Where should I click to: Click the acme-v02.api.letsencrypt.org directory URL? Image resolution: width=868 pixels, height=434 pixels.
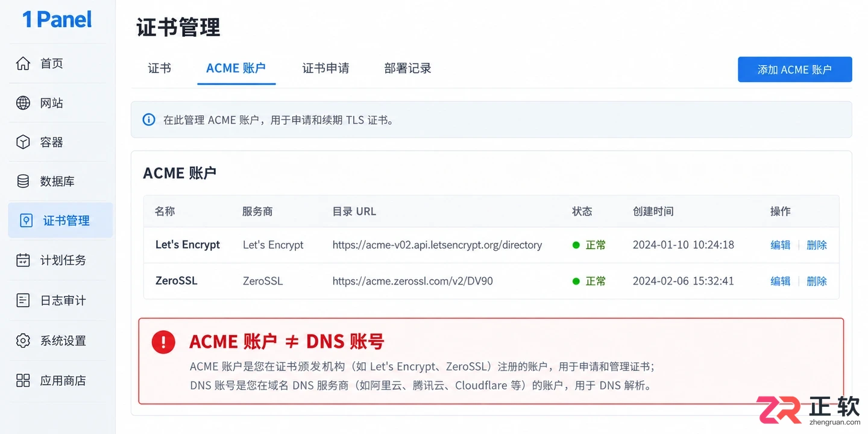point(437,245)
